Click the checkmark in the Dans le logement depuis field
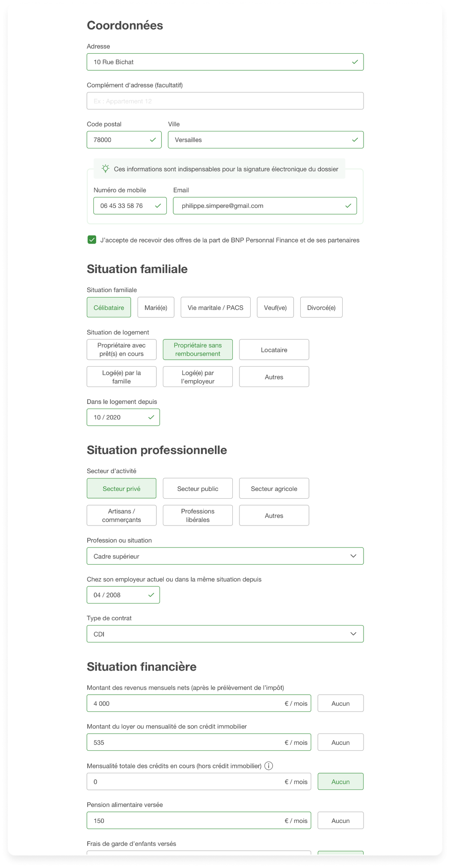450x868 pixels. coord(151,417)
